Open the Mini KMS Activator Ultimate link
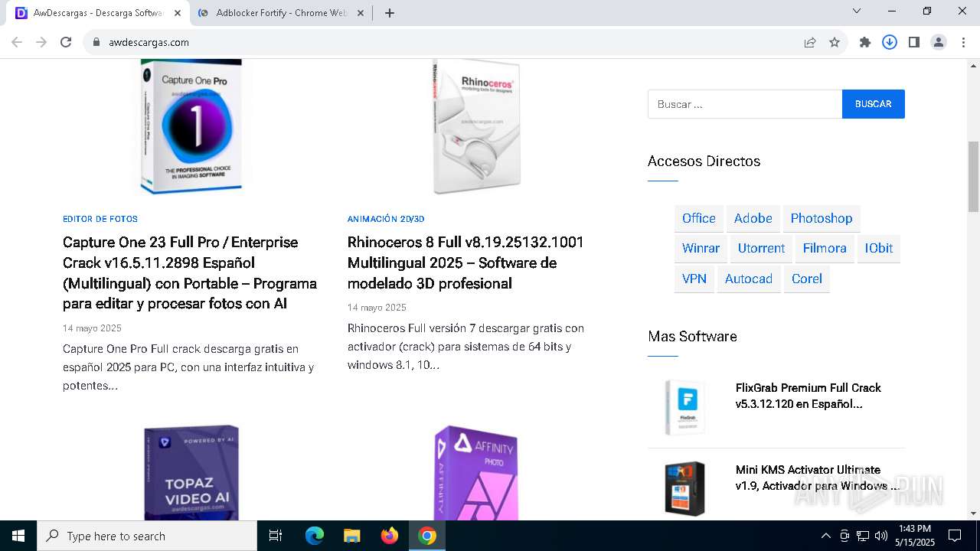 (x=818, y=478)
